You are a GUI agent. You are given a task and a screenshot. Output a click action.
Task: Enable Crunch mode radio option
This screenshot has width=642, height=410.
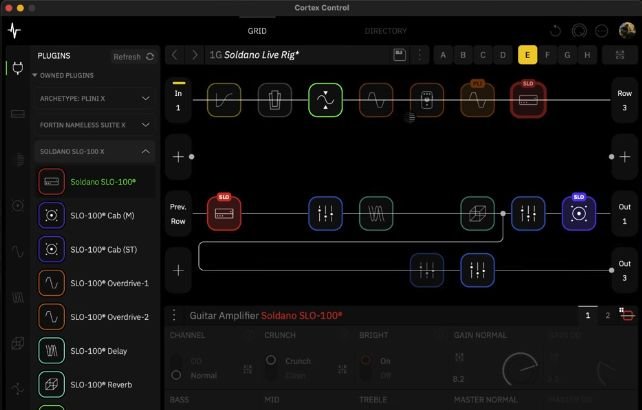click(271, 360)
